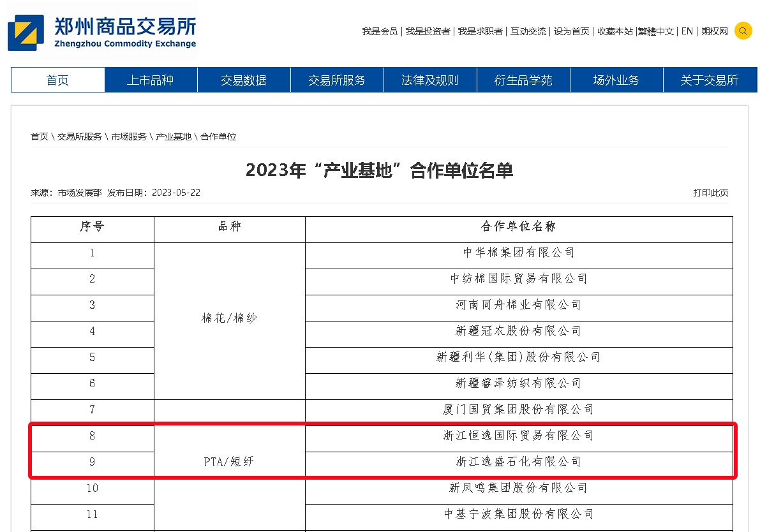760x532 pixels.
Task: Open the 互动交流 link
Action: point(528,31)
